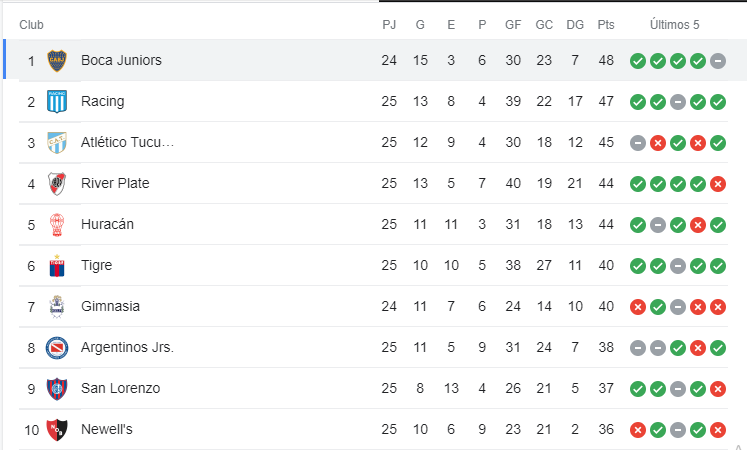The height and width of the screenshot is (450, 747).
Task: Click the Newell's red-black shield crest
Action: click(x=57, y=429)
